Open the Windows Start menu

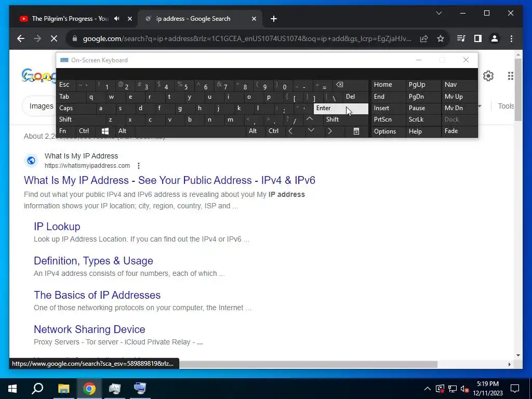pyautogui.click(x=12, y=389)
